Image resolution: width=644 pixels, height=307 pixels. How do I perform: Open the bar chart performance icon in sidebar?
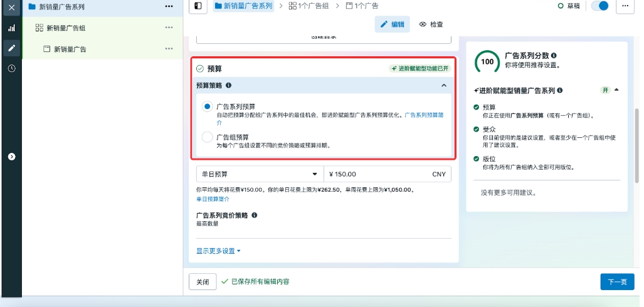pos(11,28)
